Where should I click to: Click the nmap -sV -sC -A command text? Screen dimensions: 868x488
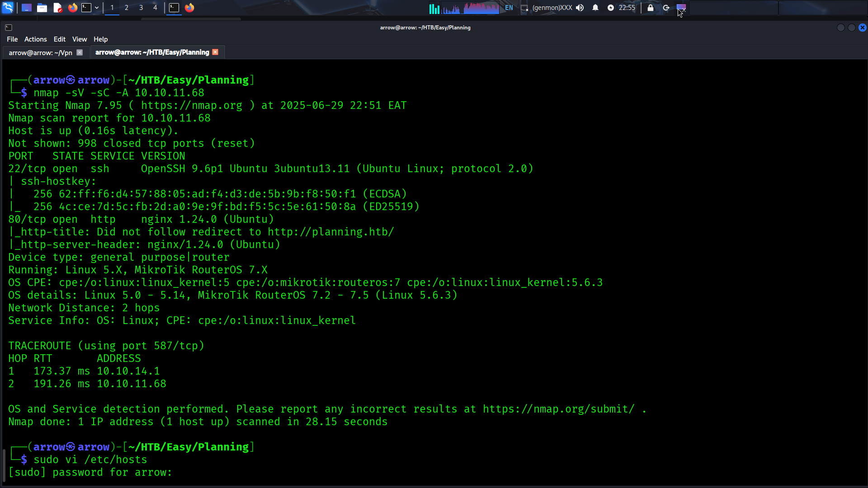119,93
